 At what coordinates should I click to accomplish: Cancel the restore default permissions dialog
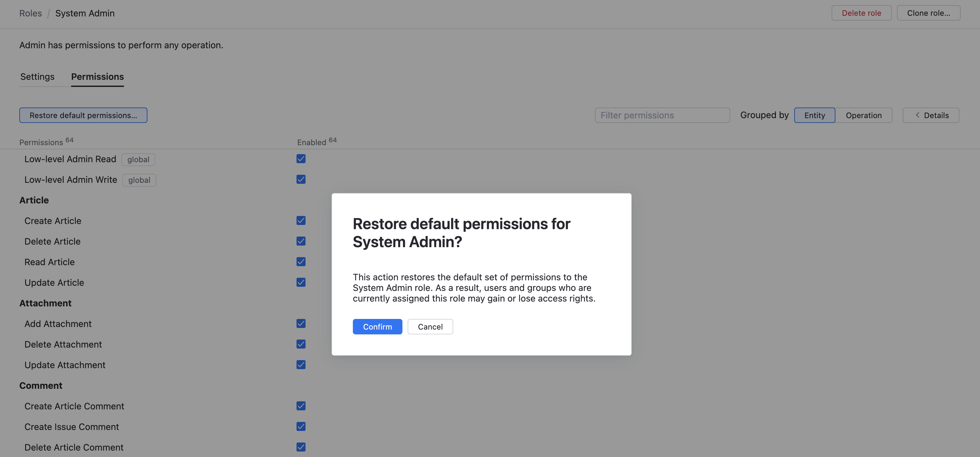click(430, 326)
